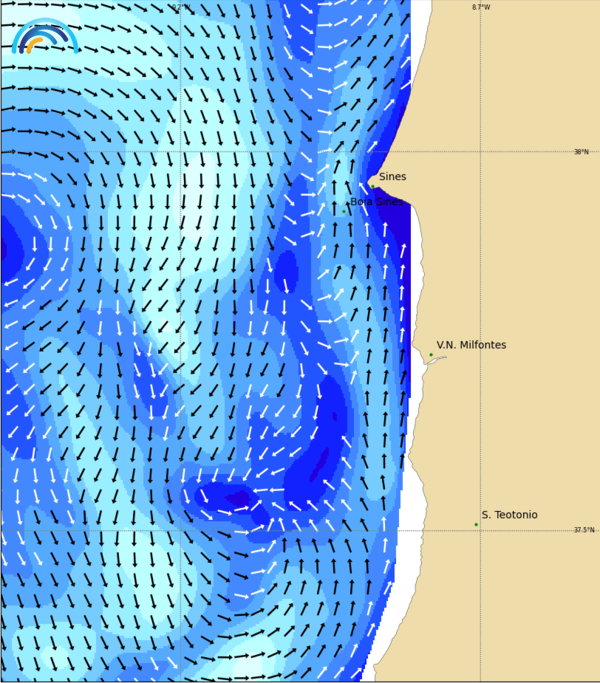Click the Sines town label

[x=392, y=177]
